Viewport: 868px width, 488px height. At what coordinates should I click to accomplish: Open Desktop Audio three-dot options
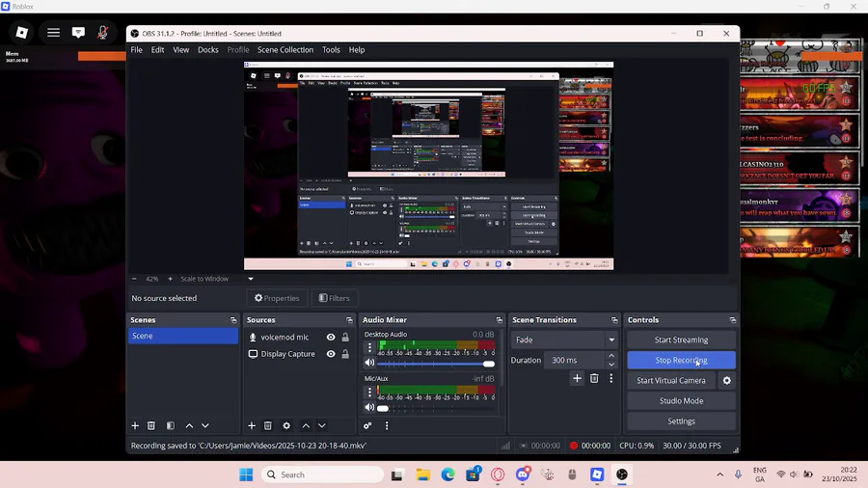tap(369, 347)
